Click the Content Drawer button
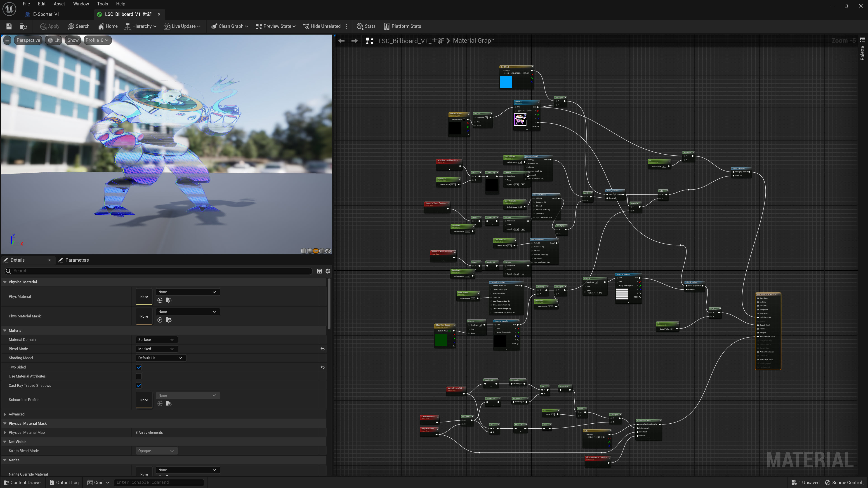 [23, 483]
